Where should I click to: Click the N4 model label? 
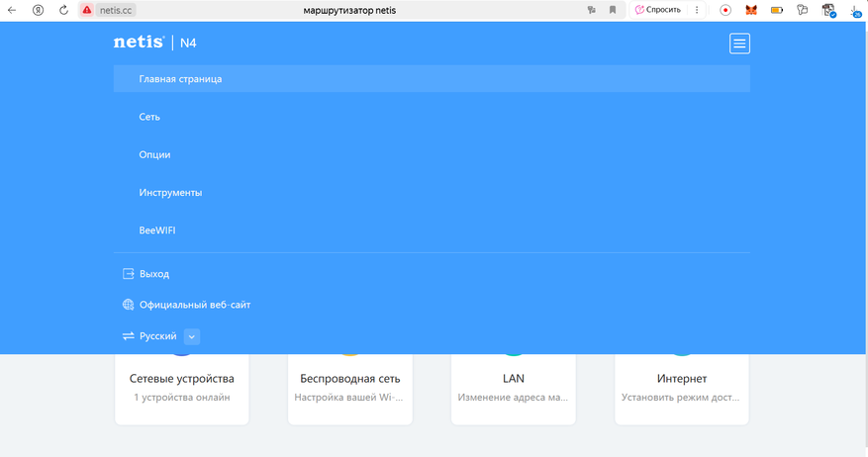(x=188, y=43)
